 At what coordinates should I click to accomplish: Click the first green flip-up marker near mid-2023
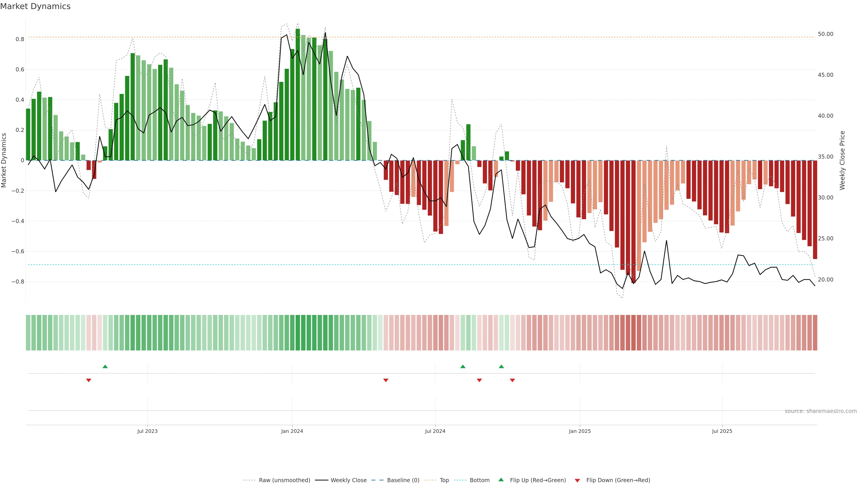click(105, 366)
